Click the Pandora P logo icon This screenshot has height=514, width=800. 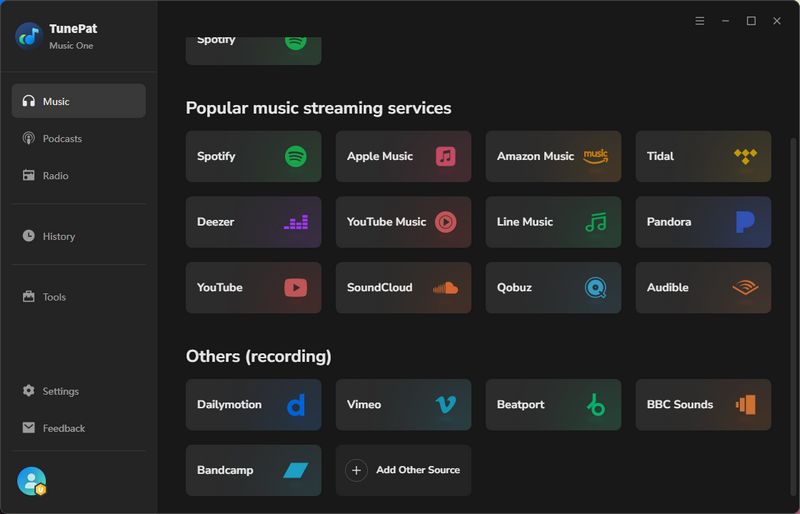point(745,222)
